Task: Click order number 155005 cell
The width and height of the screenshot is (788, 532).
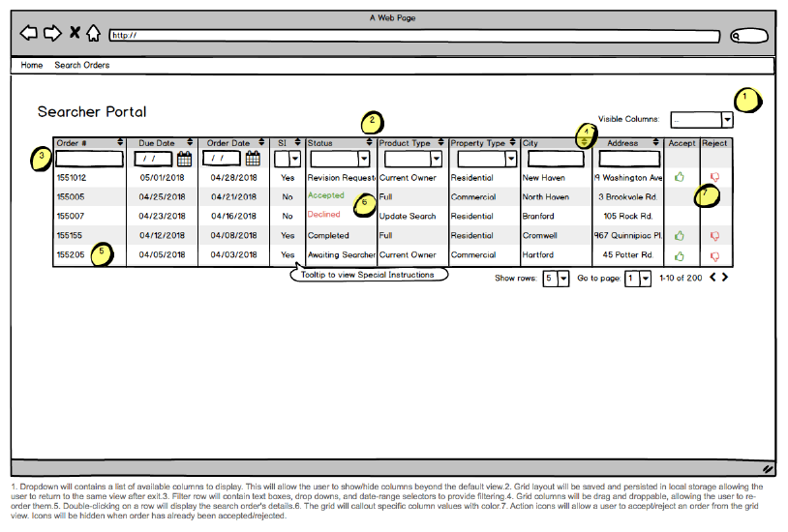Action: click(71, 197)
